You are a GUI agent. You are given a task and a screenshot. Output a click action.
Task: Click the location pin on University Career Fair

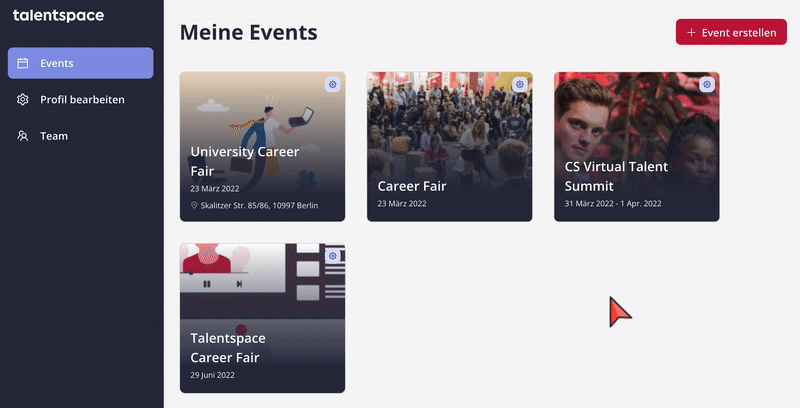(x=194, y=205)
